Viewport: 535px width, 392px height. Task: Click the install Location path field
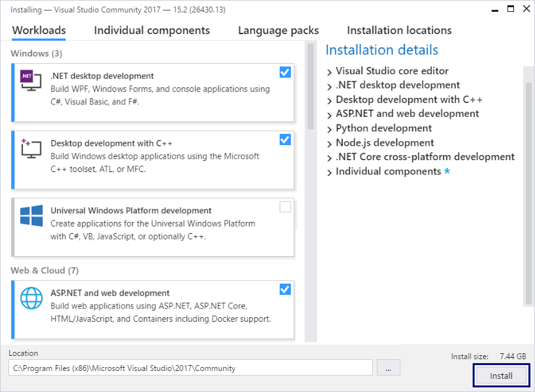point(190,368)
